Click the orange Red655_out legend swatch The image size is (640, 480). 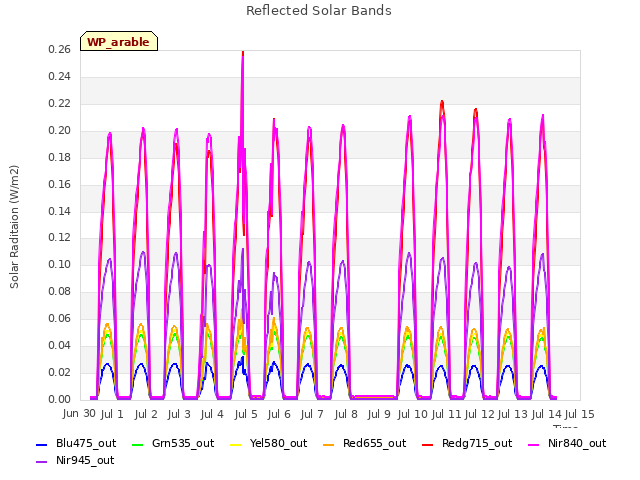coord(329,444)
